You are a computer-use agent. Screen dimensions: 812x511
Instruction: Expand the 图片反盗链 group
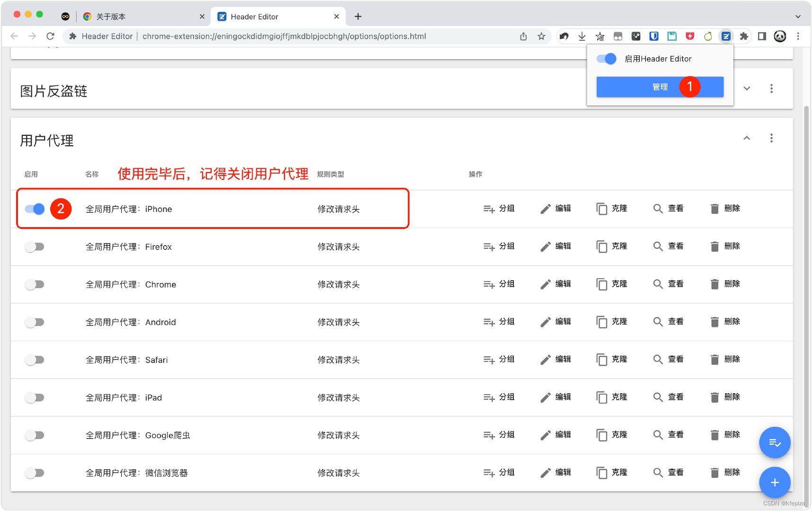(x=747, y=88)
